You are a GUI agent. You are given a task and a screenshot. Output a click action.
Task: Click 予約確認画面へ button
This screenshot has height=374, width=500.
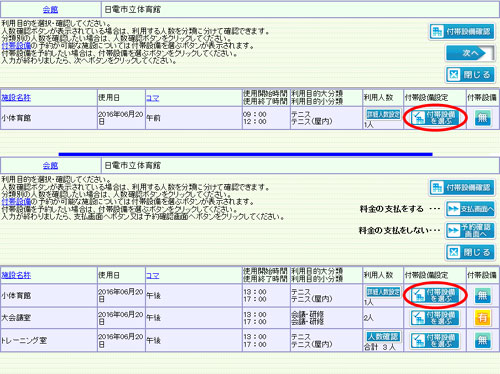click(470, 230)
